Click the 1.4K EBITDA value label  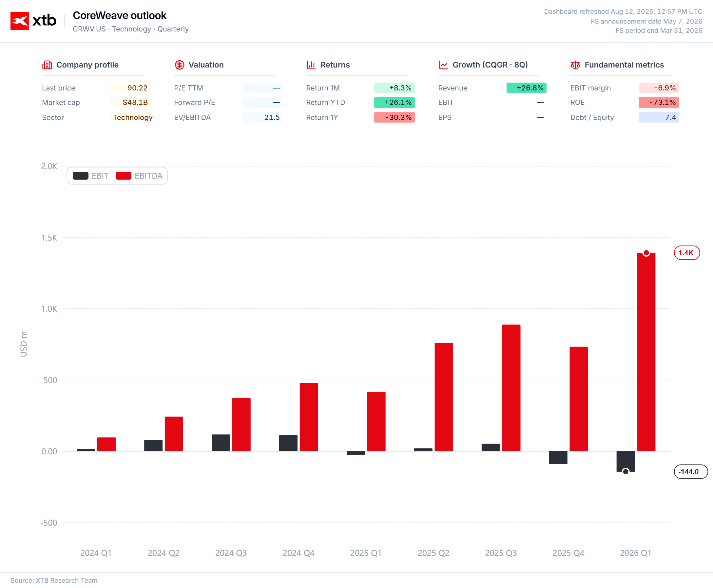pyautogui.click(x=686, y=253)
